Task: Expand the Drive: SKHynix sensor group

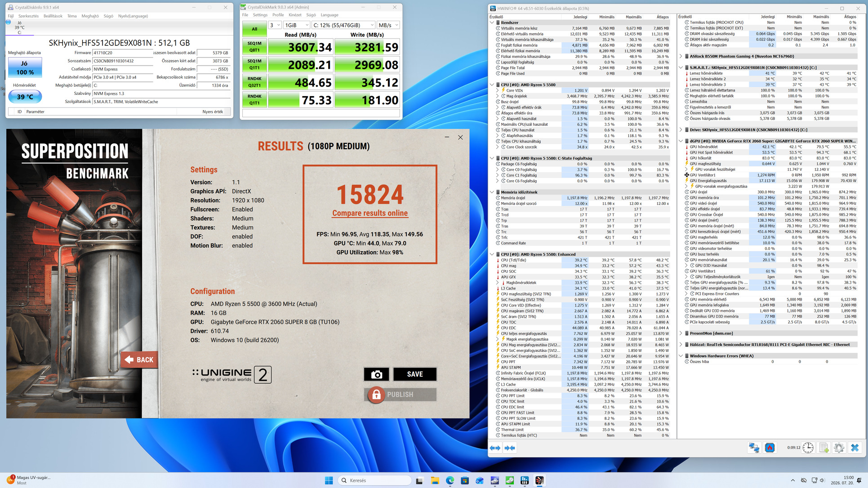Action: [x=681, y=130]
